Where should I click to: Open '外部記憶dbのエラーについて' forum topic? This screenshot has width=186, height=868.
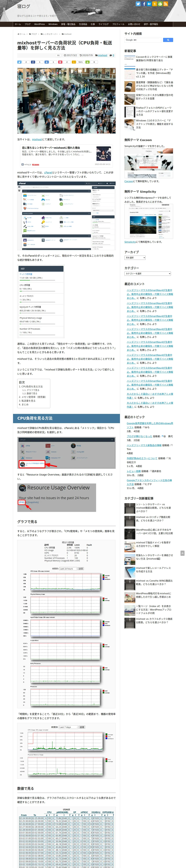pos(142,458)
